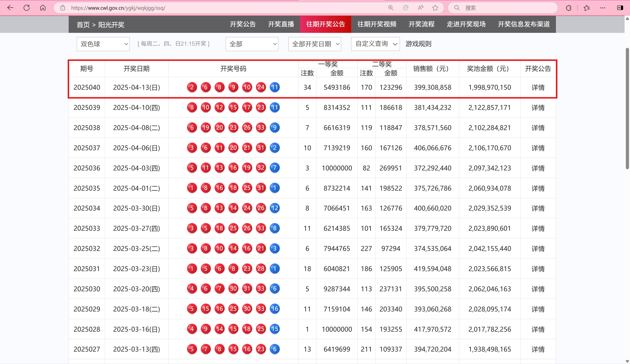Select date cell 2025-04-10(四)
Image resolution: width=630 pixels, height=364 pixels.
click(x=136, y=108)
